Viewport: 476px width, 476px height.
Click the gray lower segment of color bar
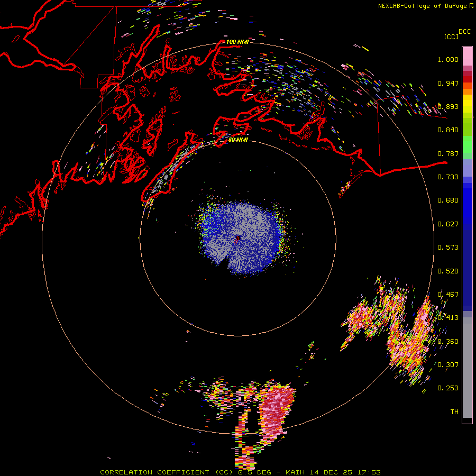[467, 368]
